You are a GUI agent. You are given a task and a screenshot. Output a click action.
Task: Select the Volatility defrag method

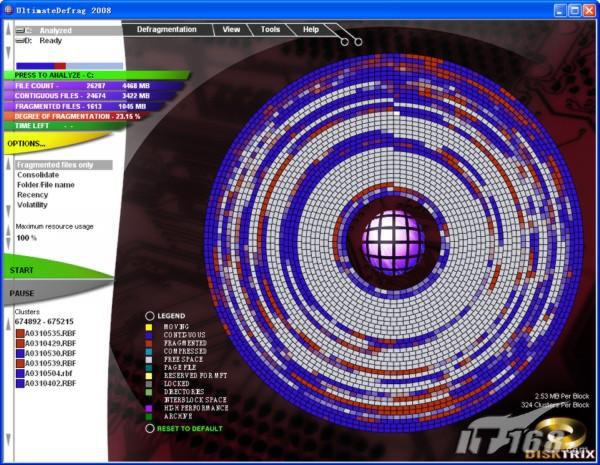click(x=32, y=205)
